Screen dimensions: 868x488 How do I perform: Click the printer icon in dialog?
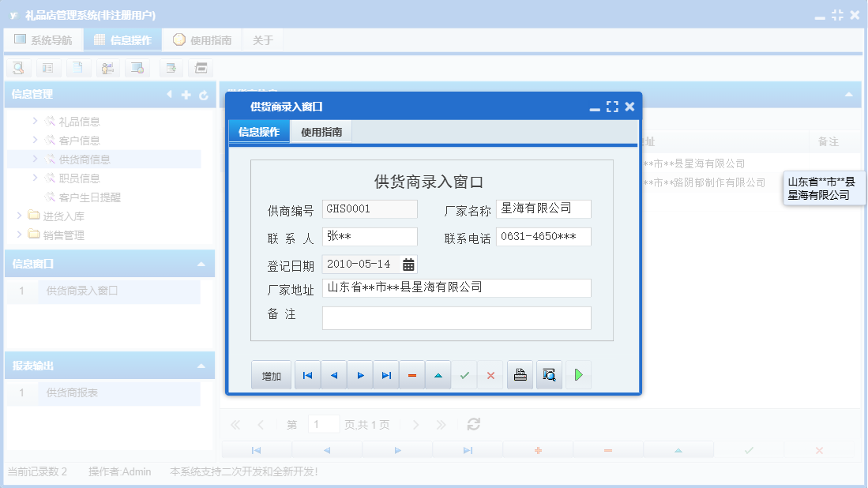point(520,375)
